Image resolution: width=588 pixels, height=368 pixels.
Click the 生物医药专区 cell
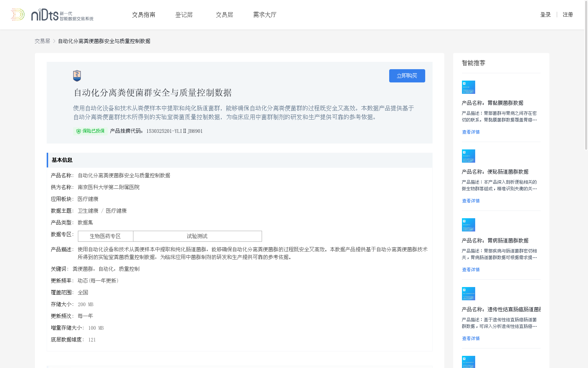pos(105,236)
